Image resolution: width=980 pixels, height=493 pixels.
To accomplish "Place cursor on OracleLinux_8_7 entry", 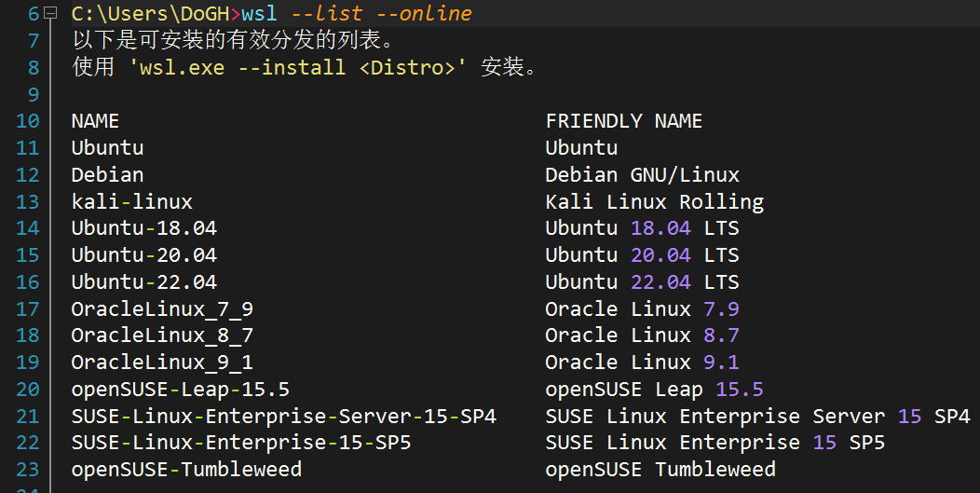I will click(x=162, y=336).
